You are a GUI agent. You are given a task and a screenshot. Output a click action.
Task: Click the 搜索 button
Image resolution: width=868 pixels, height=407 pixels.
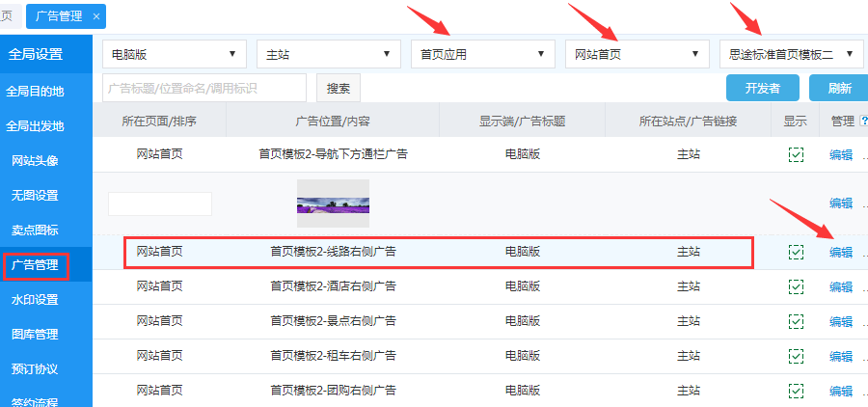coord(338,88)
